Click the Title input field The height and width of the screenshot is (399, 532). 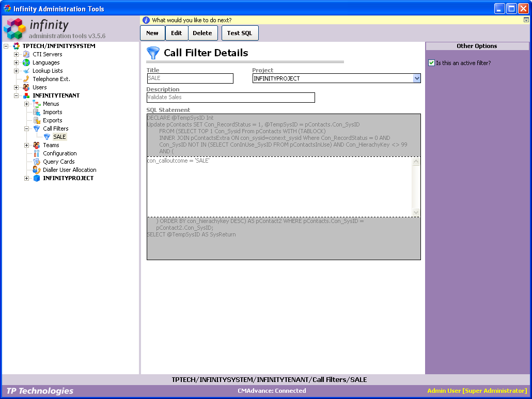(x=190, y=78)
